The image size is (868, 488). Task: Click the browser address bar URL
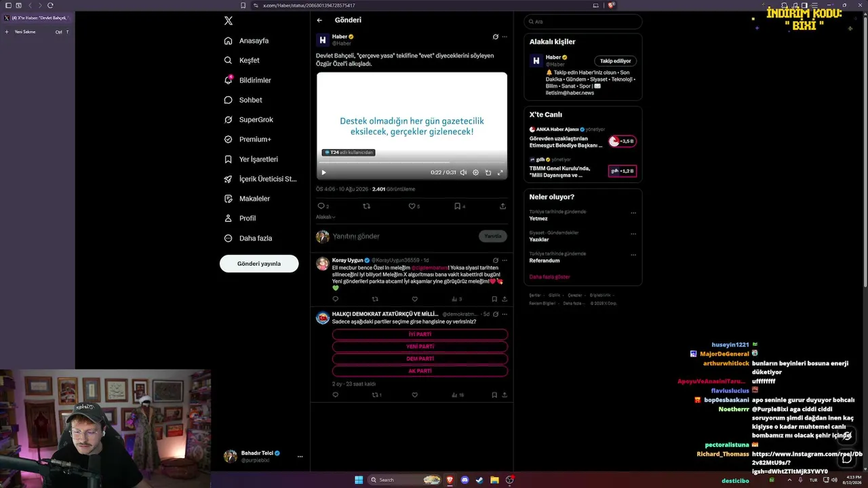(309, 5)
